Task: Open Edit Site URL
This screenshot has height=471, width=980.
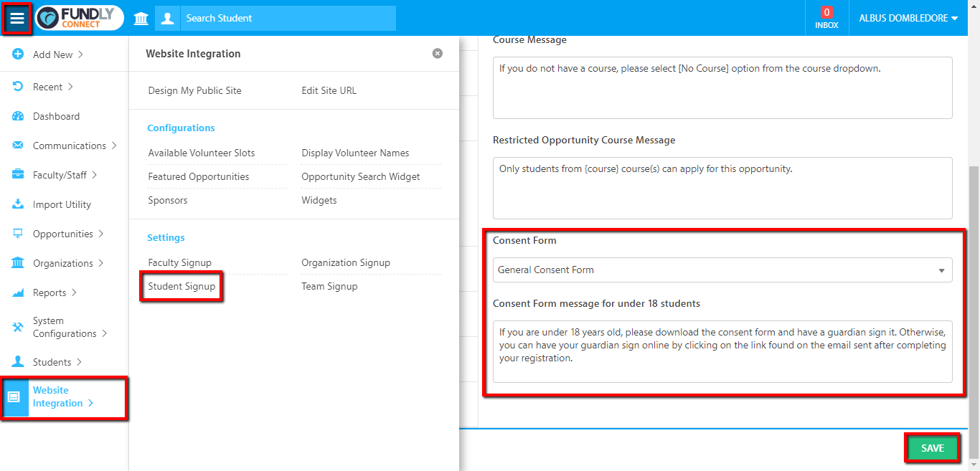Action: [x=329, y=90]
